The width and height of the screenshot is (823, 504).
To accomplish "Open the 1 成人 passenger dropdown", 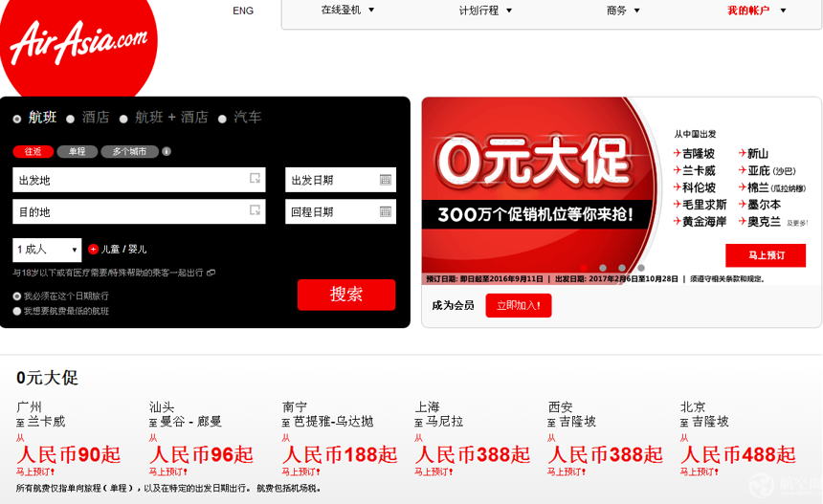I will coord(47,250).
